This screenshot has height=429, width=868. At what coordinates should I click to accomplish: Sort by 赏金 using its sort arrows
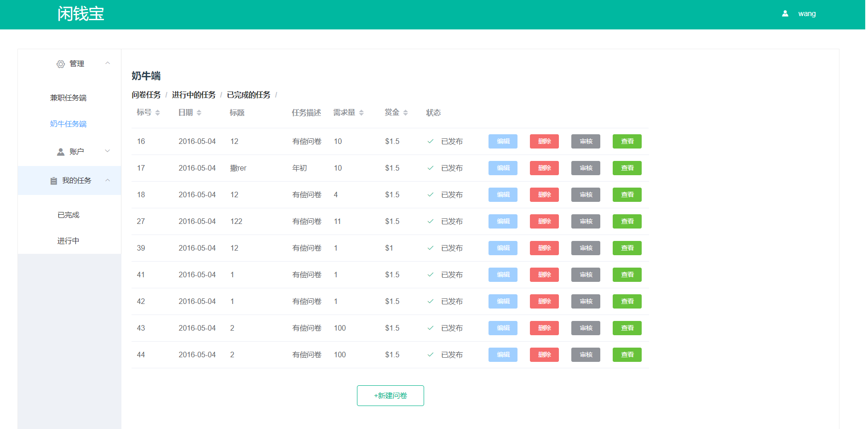point(406,113)
